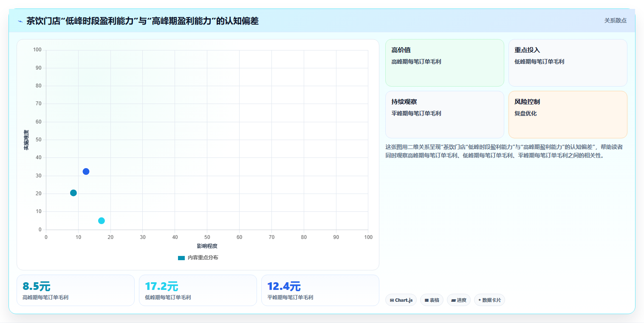Image resolution: width=644 pixels, height=323 pixels.
Task: Click 低峰期每笔订单毛利 label under 17.2元
Action: [x=168, y=298]
